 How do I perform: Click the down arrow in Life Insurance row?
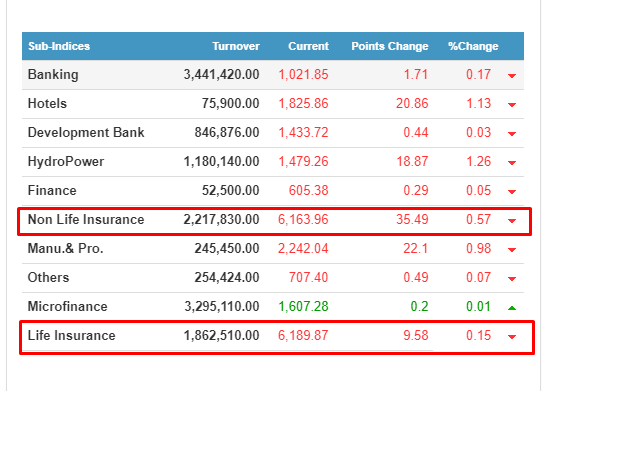click(512, 337)
